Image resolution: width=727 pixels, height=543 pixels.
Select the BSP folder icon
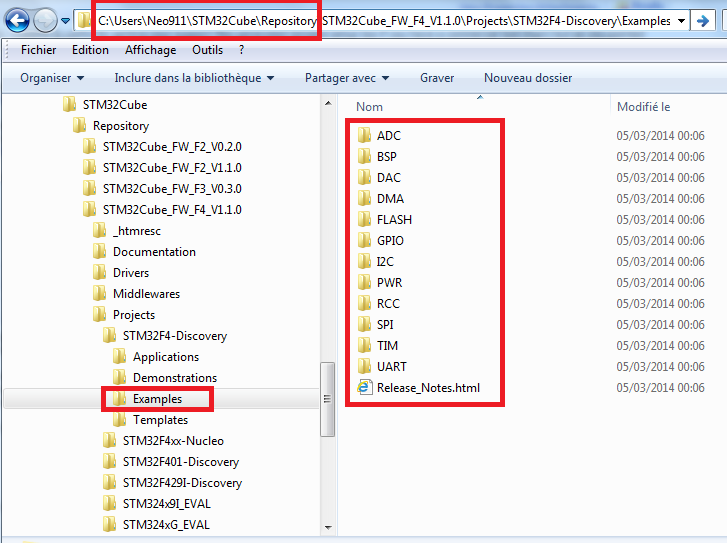click(364, 156)
